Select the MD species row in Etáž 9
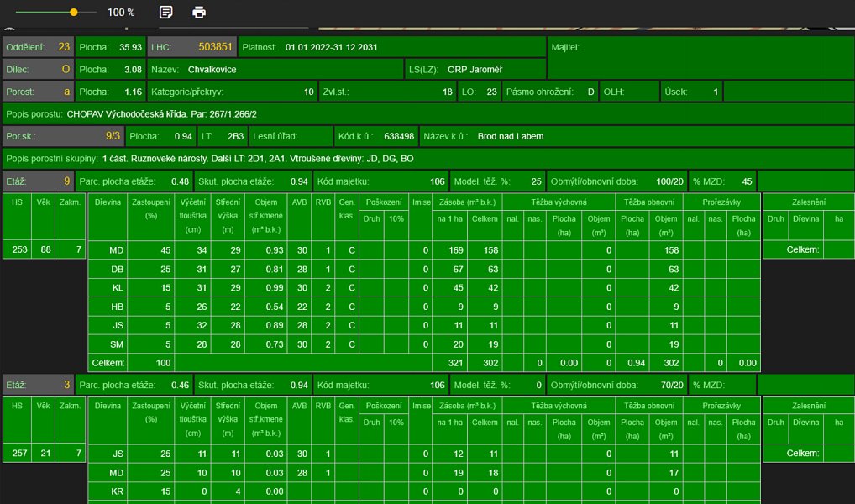This screenshot has width=855, height=504. 423,250
